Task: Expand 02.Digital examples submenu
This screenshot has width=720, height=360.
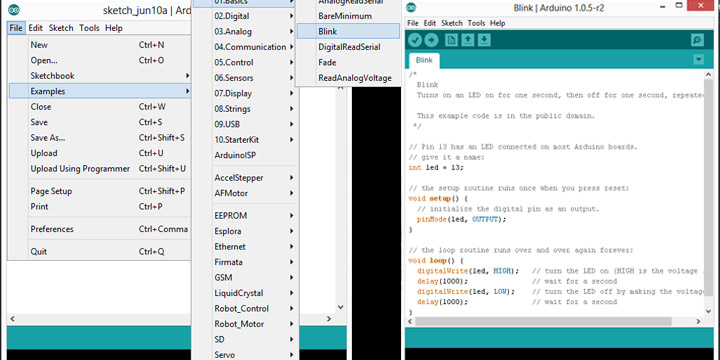Action: pyautogui.click(x=252, y=16)
